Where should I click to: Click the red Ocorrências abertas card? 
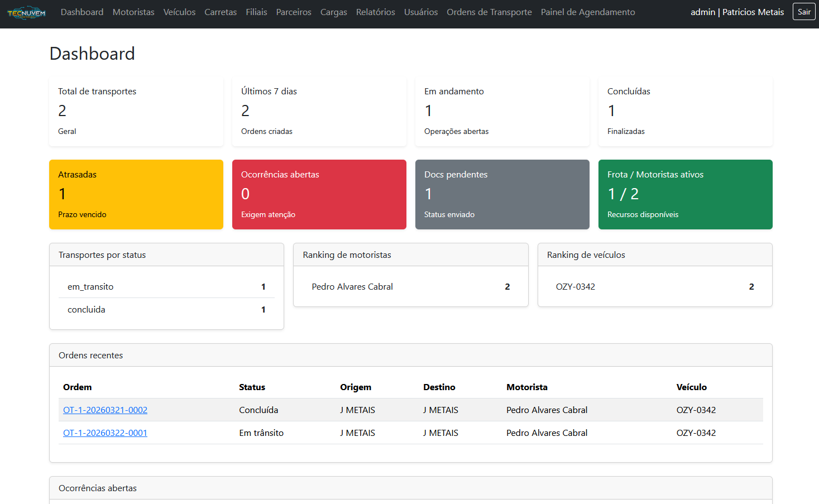coord(319,194)
